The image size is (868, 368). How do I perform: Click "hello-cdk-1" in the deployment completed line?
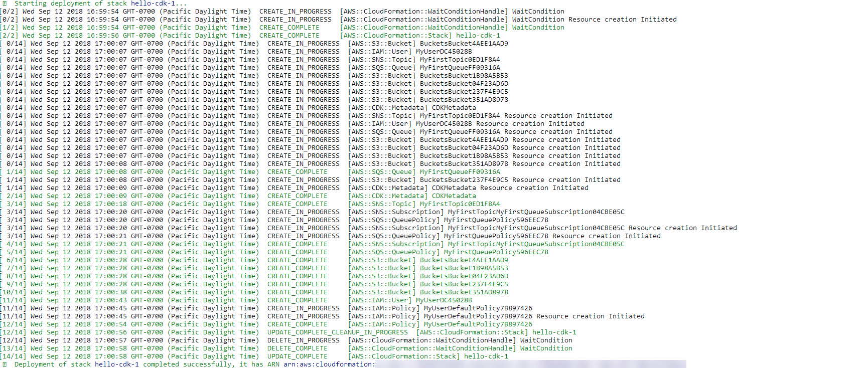coord(117,364)
